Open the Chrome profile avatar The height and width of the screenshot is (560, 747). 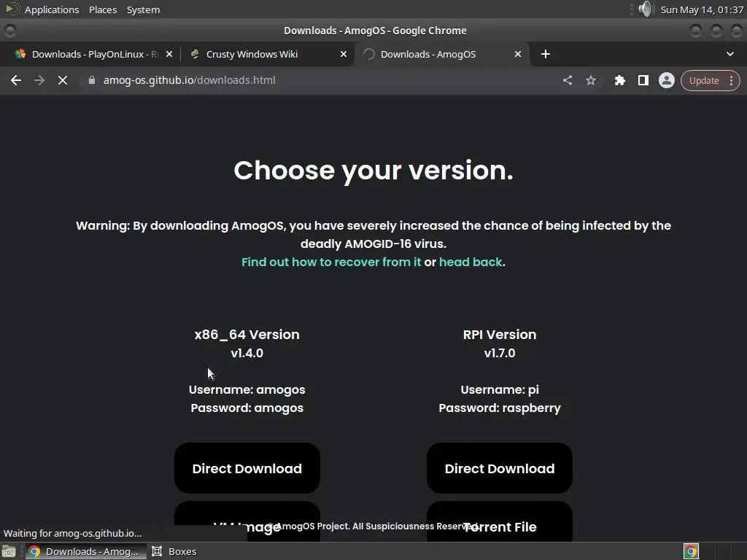point(667,80)
